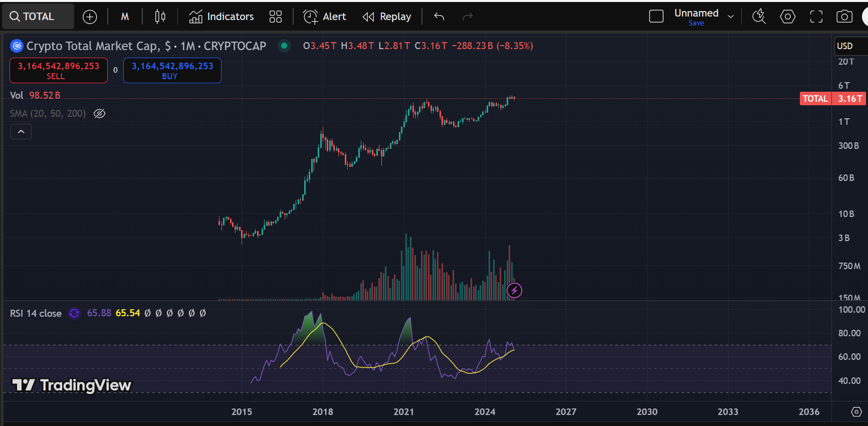Screen dimensions: 868x426
Task: Start bar Replay mode
Action: [386, 17]
